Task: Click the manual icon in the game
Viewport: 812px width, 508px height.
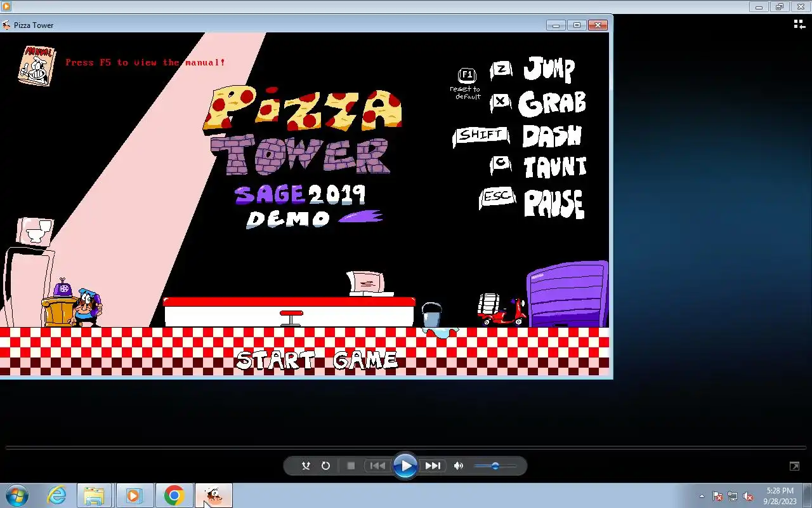Action: coord(36,65)
